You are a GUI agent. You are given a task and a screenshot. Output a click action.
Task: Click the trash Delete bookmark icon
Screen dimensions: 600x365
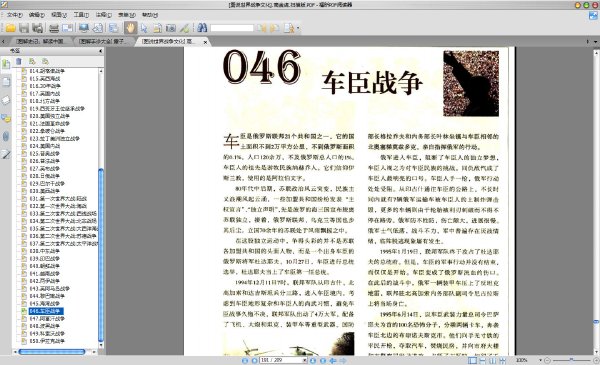point(18,61)
